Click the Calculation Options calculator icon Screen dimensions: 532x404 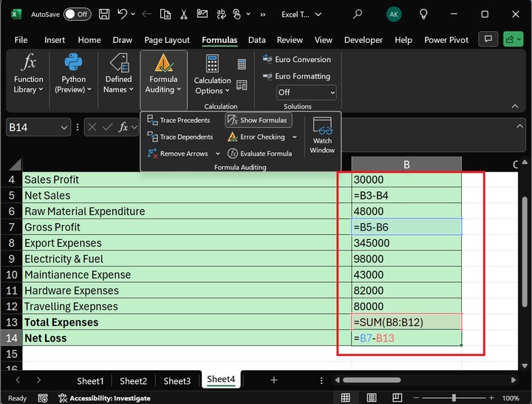pyautogui.click(x=212, y=64)
